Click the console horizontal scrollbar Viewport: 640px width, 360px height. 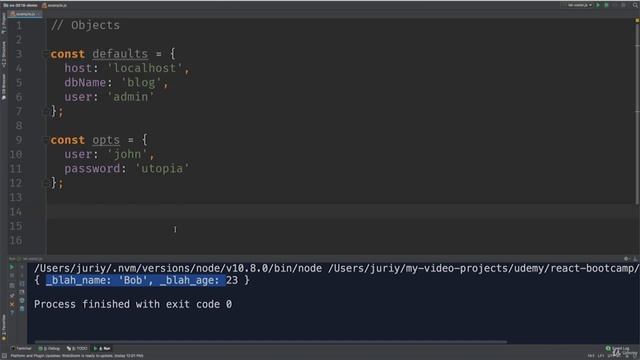[271, 342]
